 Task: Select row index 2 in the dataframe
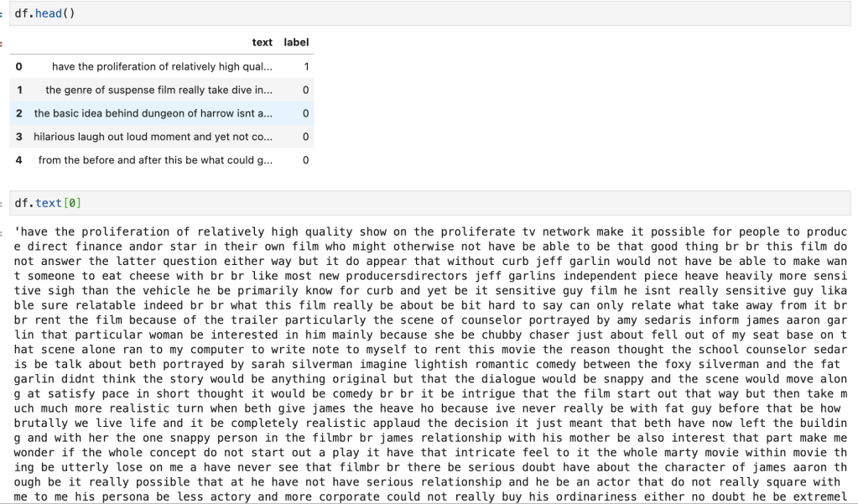click(18, 113)
